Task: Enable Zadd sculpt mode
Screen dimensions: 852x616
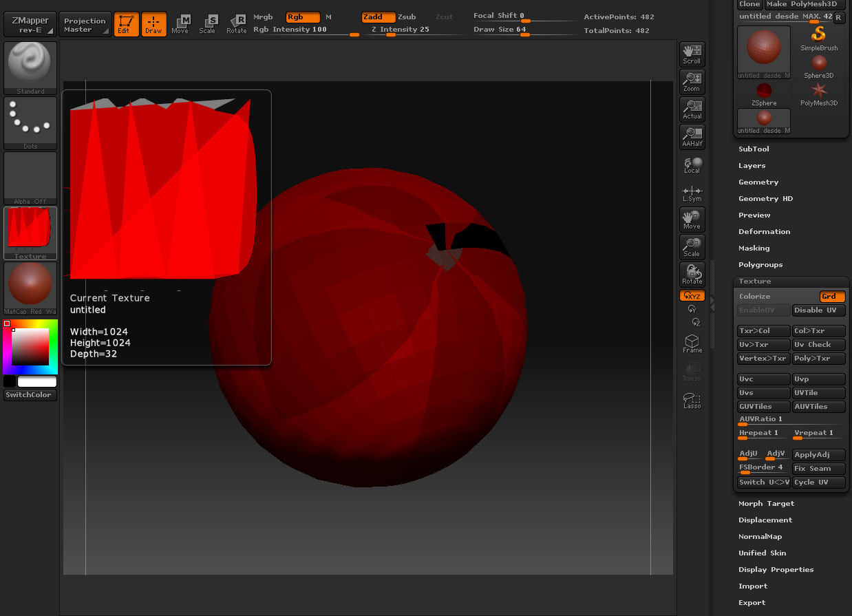Action: click(378, 17)
